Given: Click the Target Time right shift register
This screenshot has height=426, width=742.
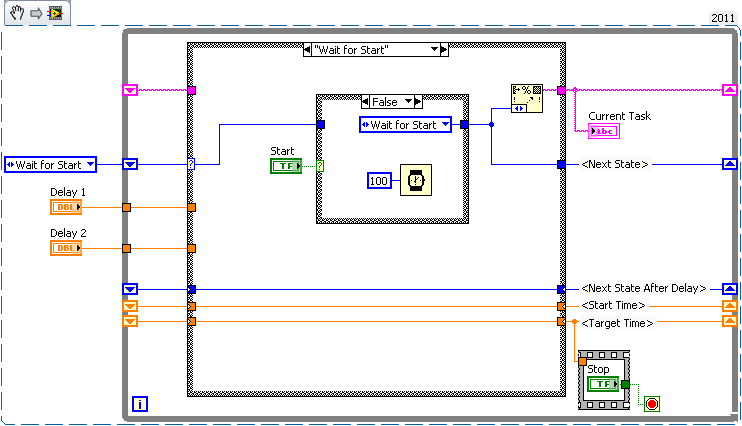Looking at the screenshot, I should (x=729, y=321).
